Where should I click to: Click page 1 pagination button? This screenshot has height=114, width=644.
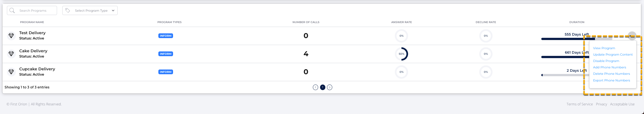pos(323,87)
